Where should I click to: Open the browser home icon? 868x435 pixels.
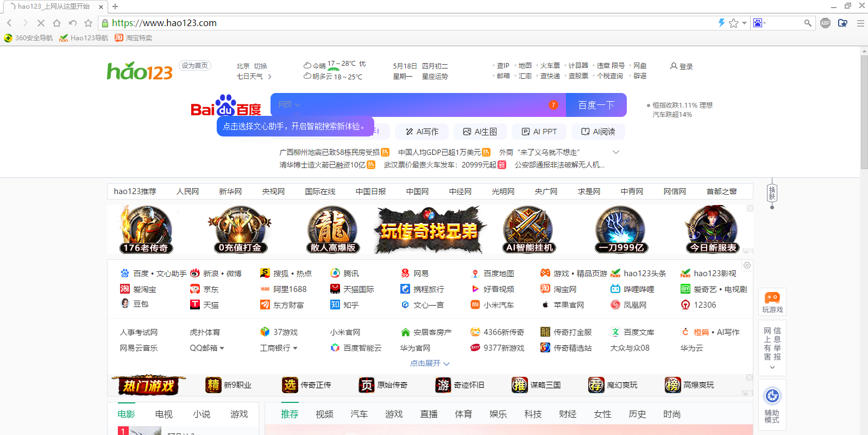[56, 23]
